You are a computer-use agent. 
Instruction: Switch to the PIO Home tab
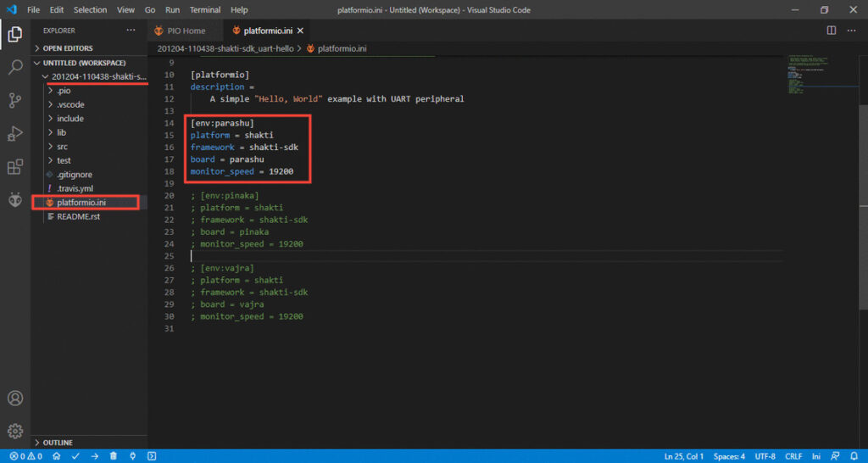pyautogui.click(x=186, y=31)
